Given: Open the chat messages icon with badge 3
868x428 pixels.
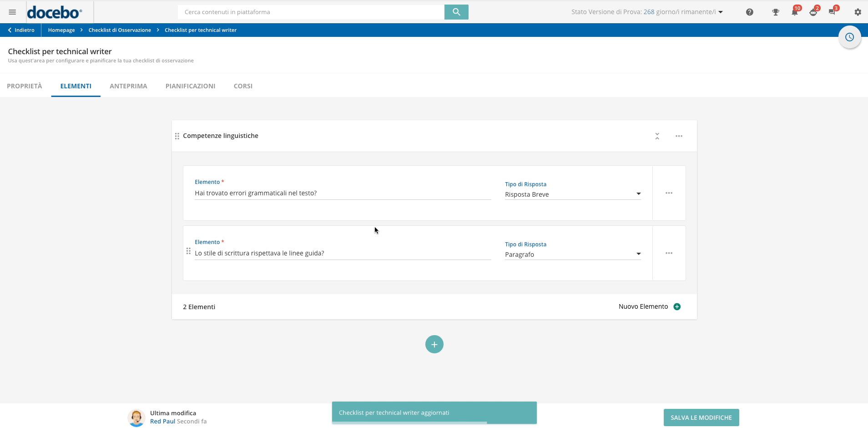Looking at the screenshot, I should point(832,12).
